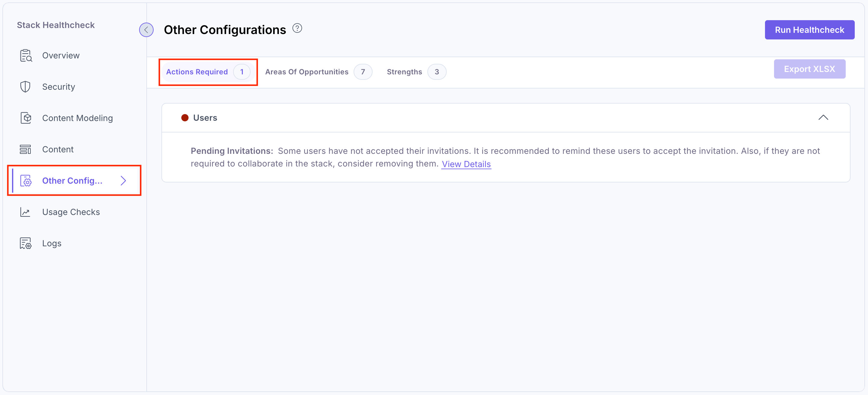The width and height of the screenshot is (868, 395).
Task: Open Content Modeling via its cube icon
Action: (26, 118)
